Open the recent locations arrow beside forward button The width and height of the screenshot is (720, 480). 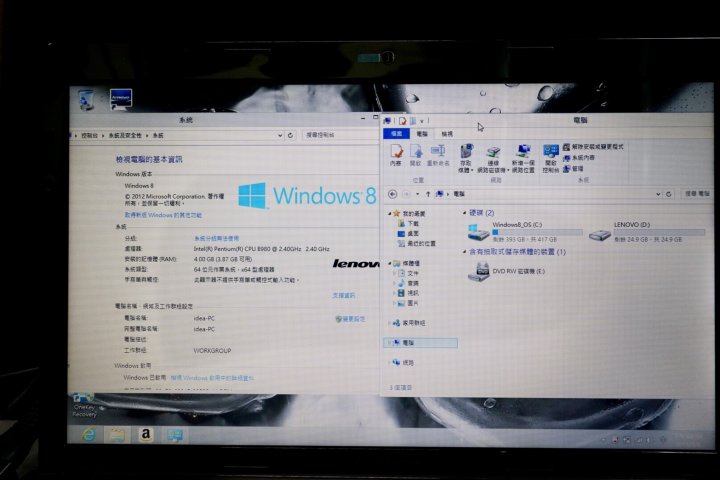[x=417, y=194]
